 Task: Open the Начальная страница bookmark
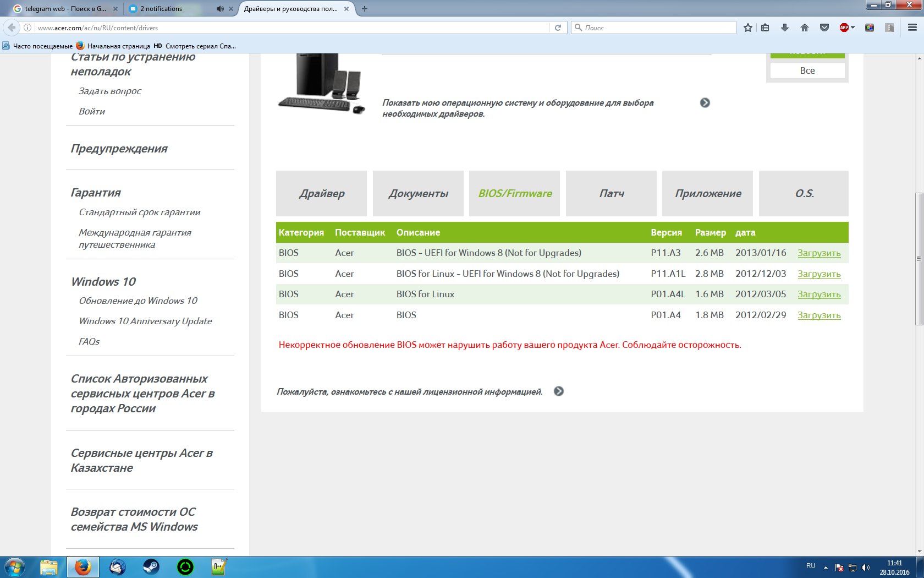pyautogui.click(x=113, y=46)
